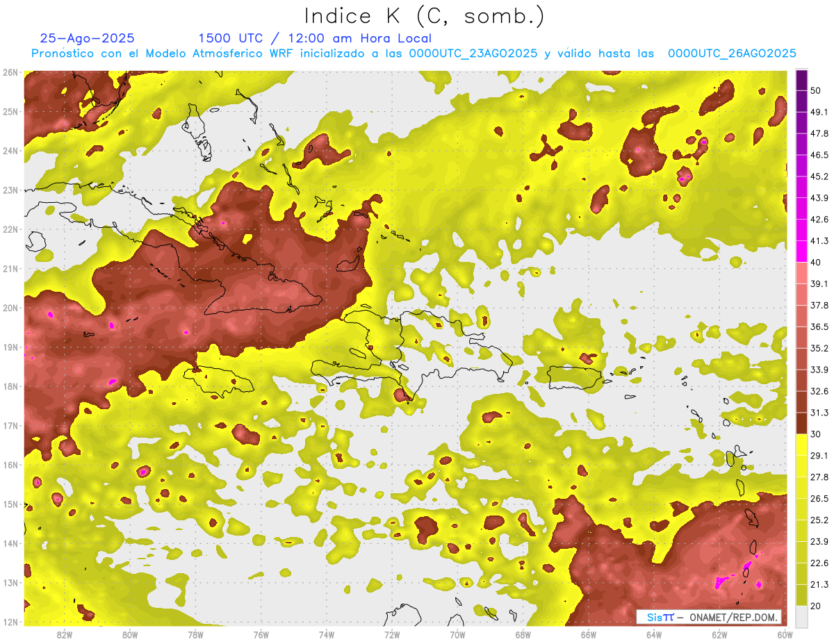Click the longitude label '82W'
Viewport: 834px width, 644px height.
65,634
